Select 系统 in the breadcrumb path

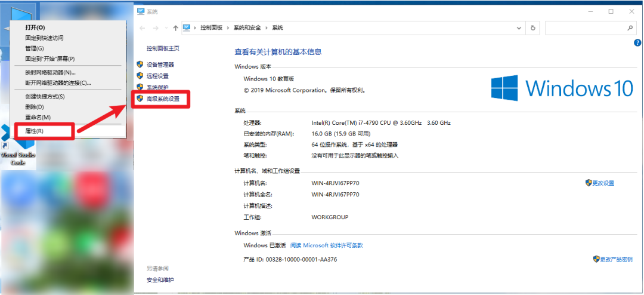[278, 28]
